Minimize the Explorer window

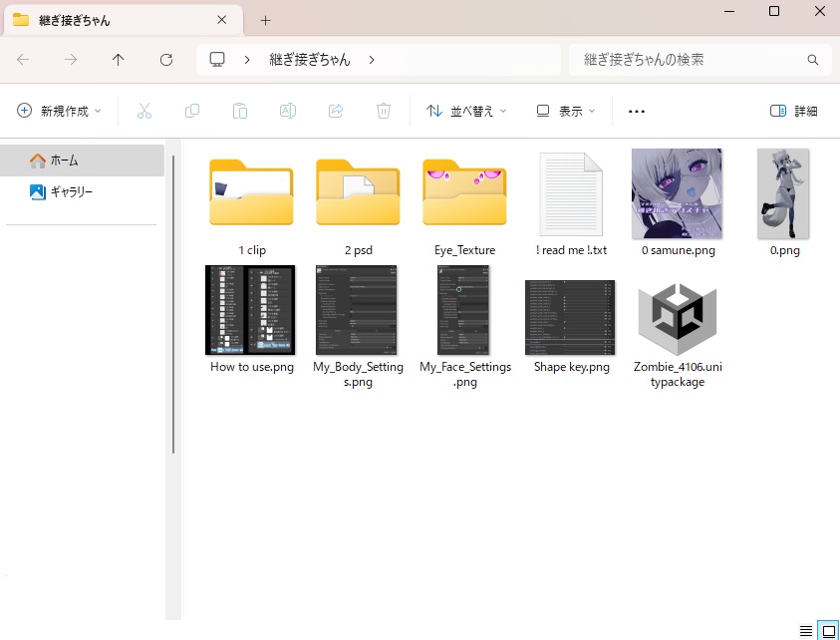729,11
